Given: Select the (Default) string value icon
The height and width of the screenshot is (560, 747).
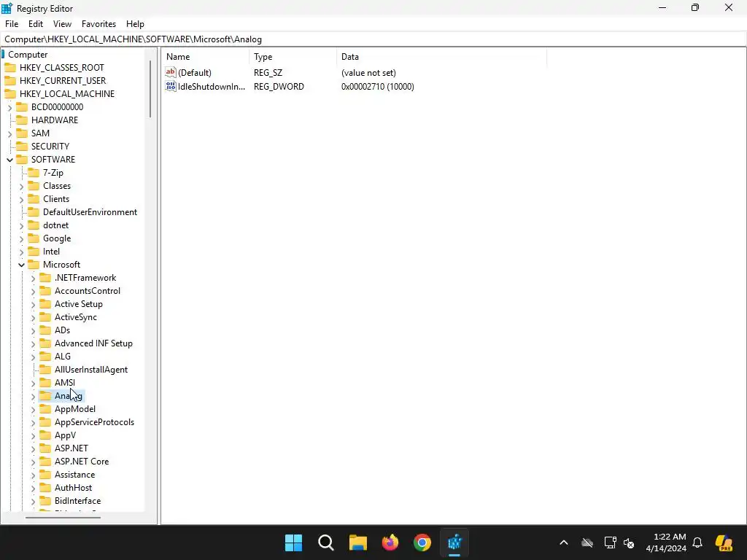Looking at the screenshot, I should coord(171,72).
